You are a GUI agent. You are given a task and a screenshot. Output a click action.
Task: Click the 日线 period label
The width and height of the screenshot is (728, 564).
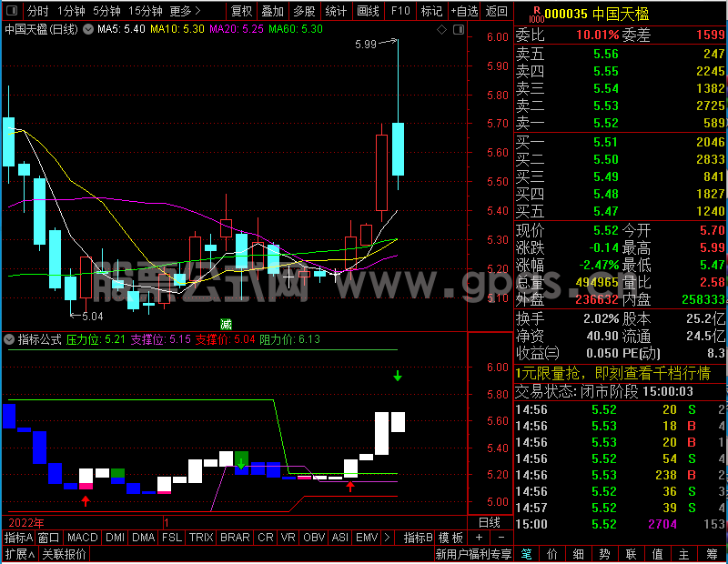[490, 523]
